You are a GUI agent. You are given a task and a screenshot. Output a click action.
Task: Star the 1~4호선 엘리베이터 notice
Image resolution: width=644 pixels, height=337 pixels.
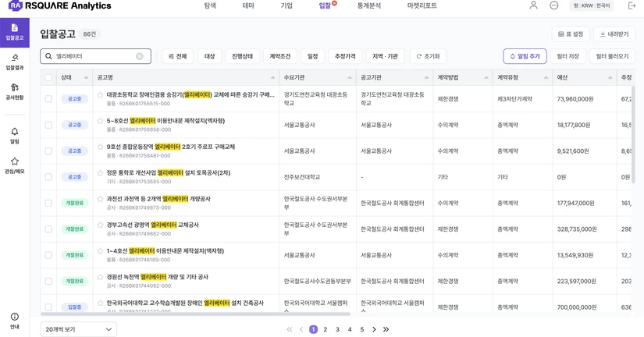click(x=100, y=251)
